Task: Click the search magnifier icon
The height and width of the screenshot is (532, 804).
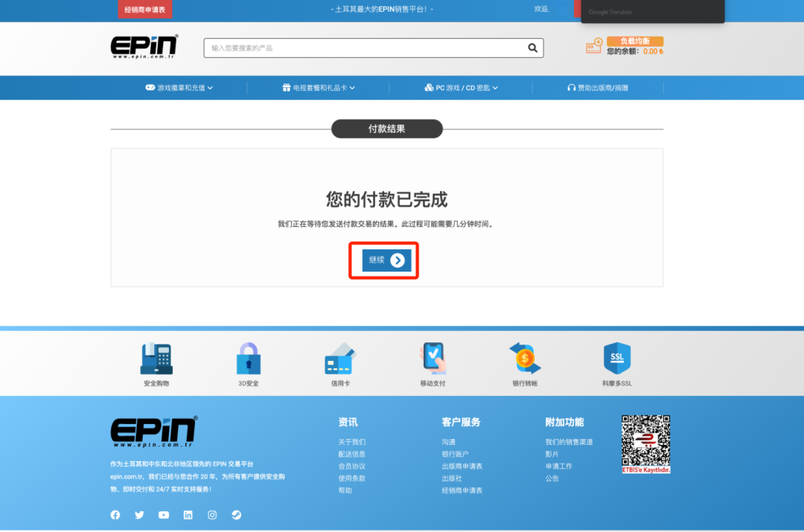Action: pos(533,48)
